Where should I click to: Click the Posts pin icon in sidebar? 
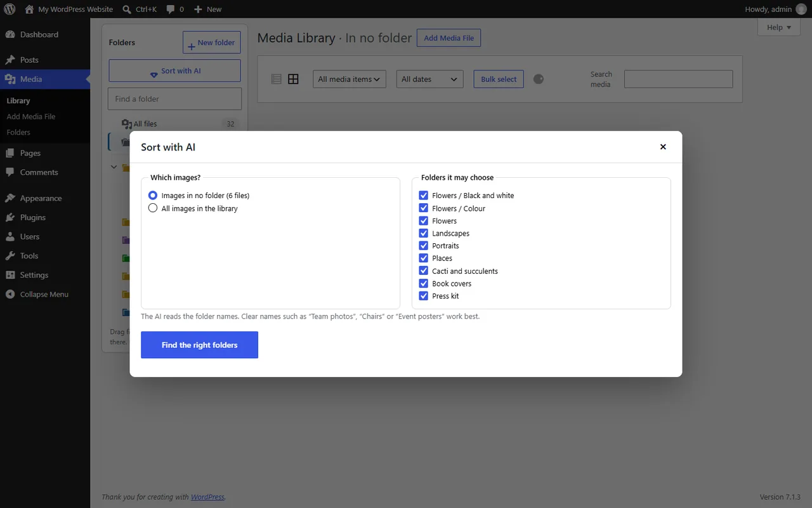coord(10,60)
